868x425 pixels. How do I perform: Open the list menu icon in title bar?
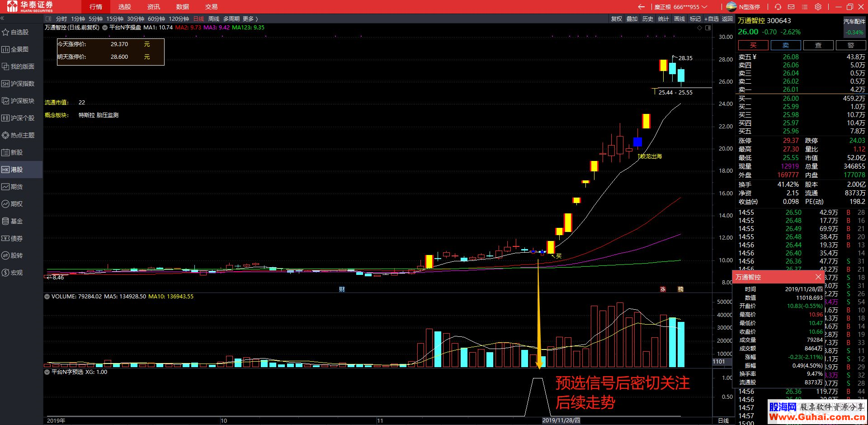click(804, 7)
